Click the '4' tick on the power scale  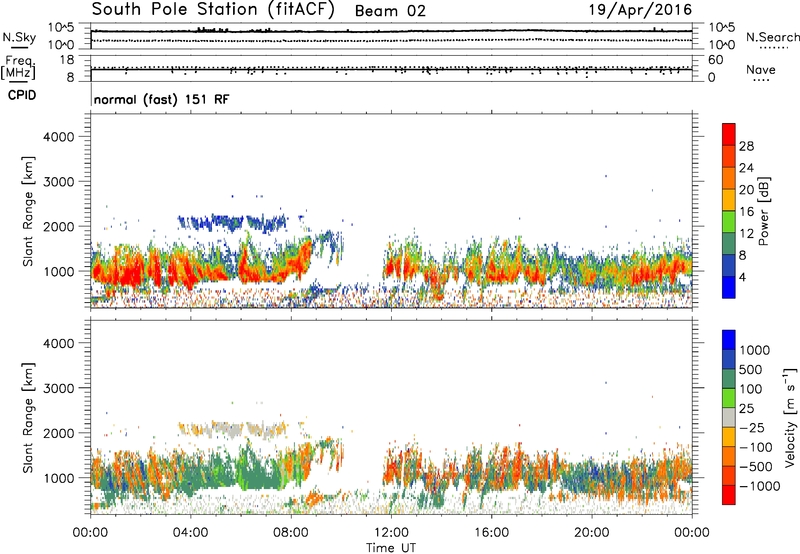[x=742, y=277]
